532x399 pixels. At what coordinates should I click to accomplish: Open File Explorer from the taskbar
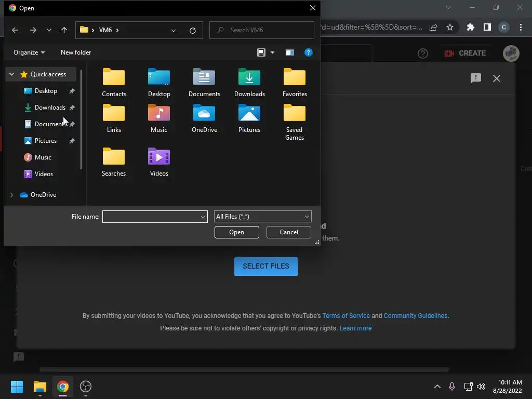(39, 387)
